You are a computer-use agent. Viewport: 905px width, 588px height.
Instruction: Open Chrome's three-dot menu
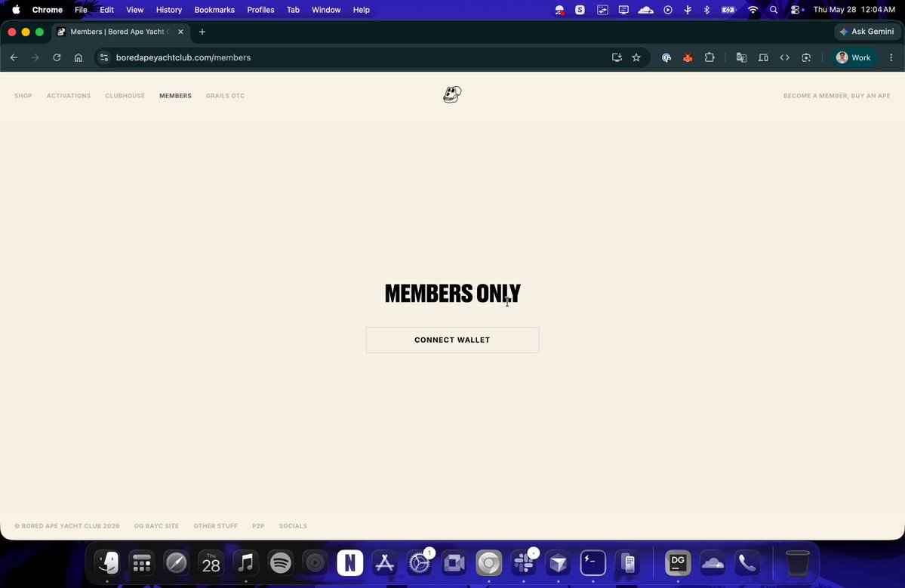coord(891,57)
